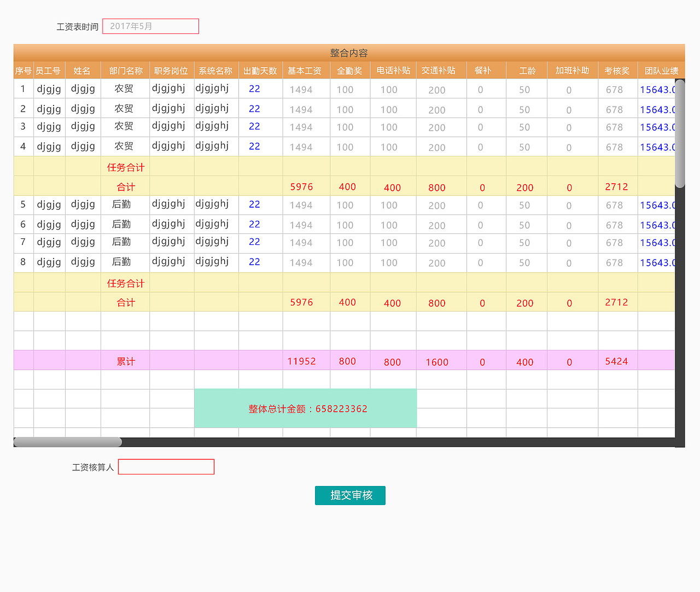Click the 整合内容 table title bar
The height and width of the screenshot is (592, 700).
349,53
